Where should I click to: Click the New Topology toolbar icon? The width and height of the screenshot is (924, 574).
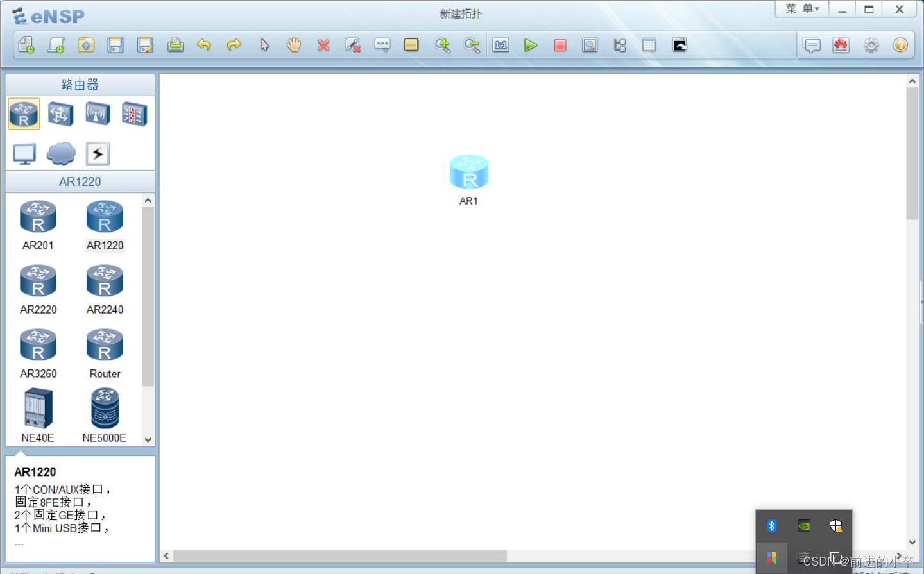point(26,45)
